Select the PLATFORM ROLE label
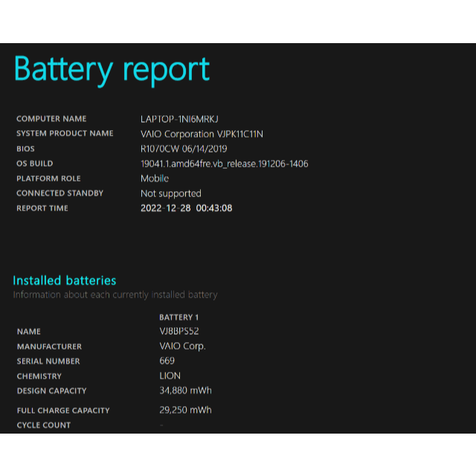476x476 pixels. (48, 178)
